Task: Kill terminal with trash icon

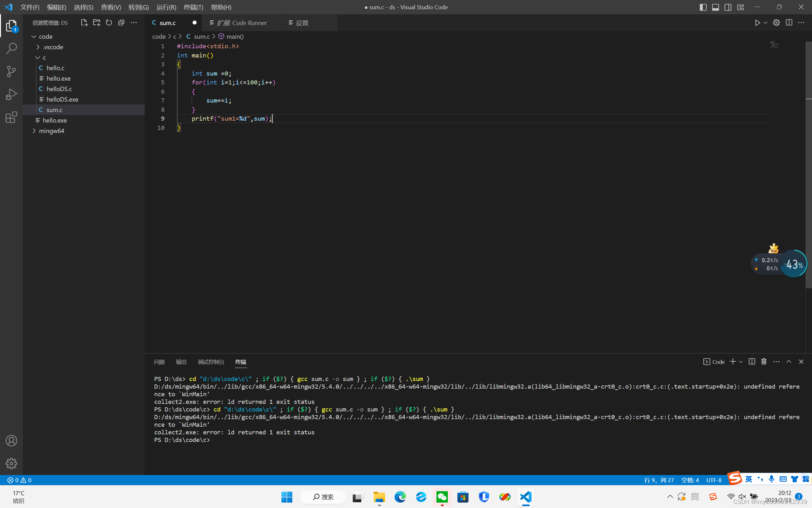Action: click(764, 362)
